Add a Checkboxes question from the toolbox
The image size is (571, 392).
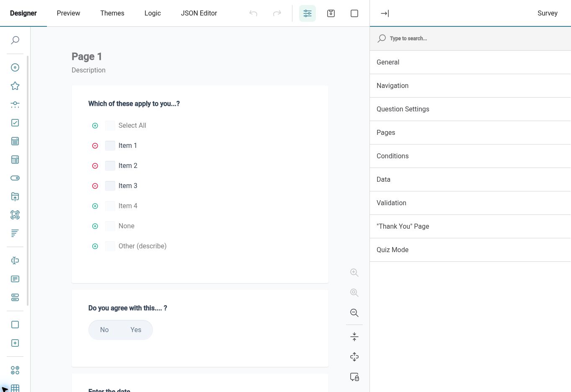point(15,123)
